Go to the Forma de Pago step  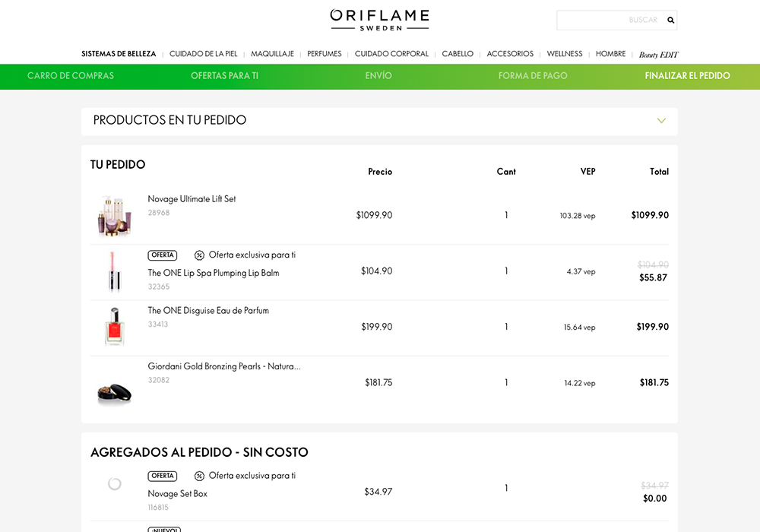click(x=533, y=76)
